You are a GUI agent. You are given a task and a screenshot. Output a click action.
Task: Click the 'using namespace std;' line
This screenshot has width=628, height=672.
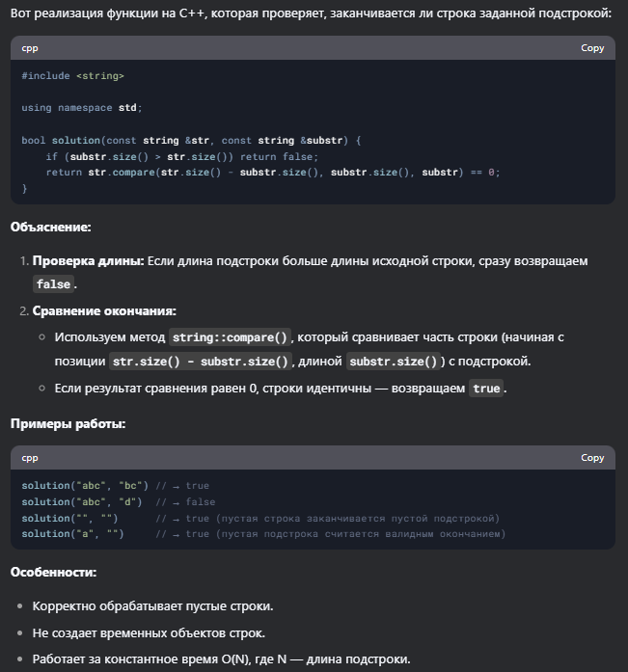81,108
